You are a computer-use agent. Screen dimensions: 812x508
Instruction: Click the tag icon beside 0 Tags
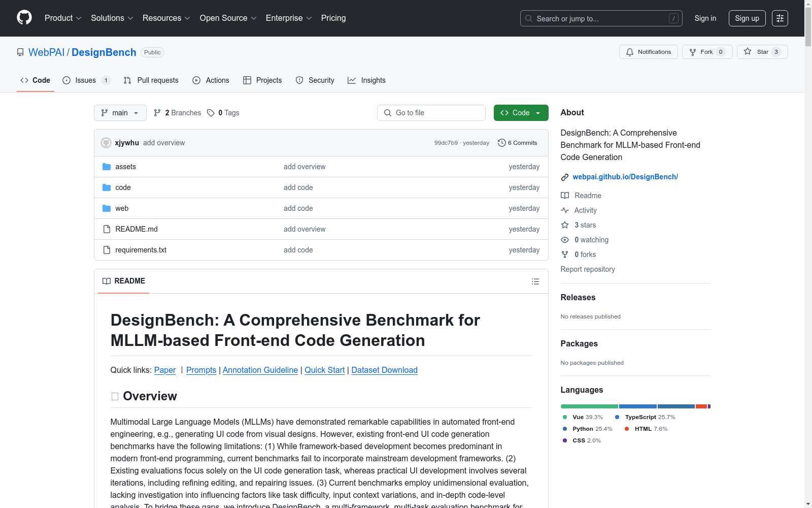[211, 113]
